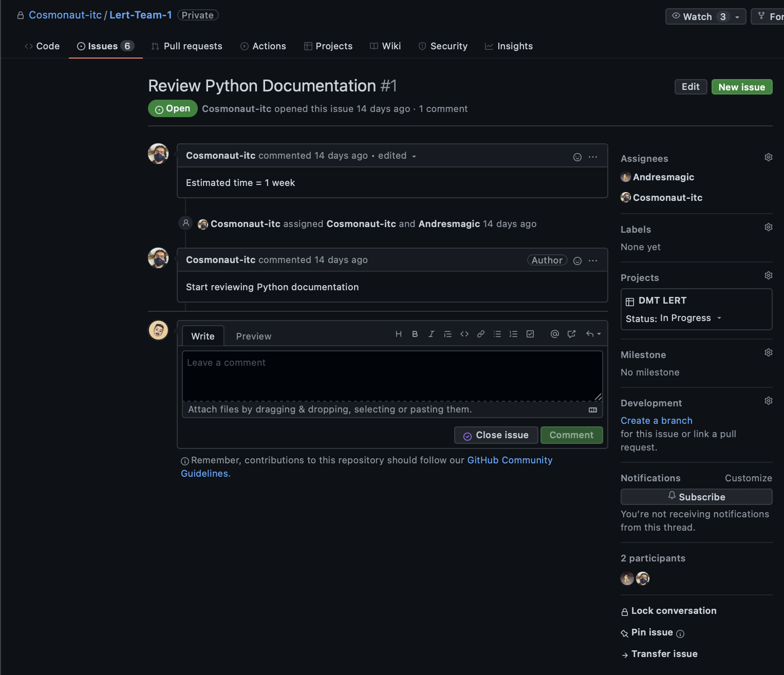Open Cosmonaut-itc avatar beside first comment
Viewport: 784px width, 675px height.
[158, 154]
